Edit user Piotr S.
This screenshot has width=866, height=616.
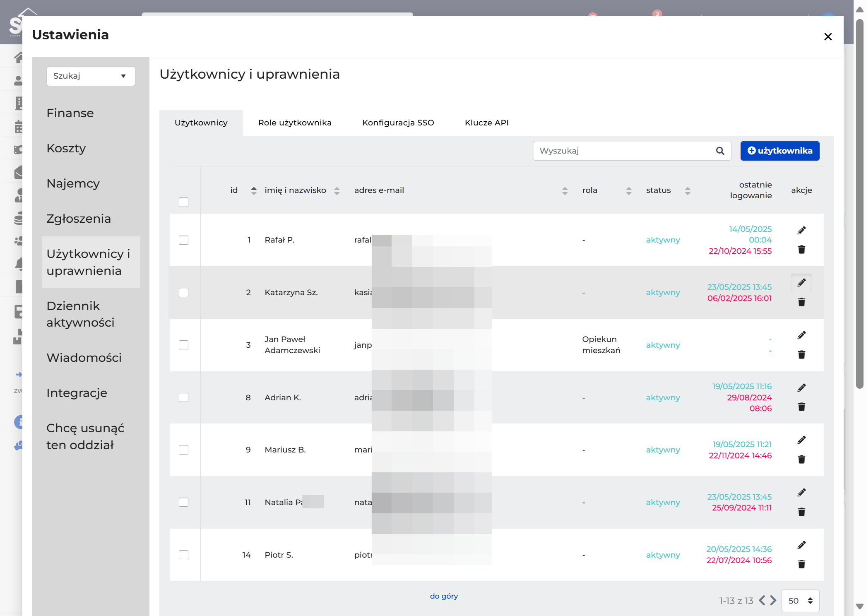[x=801, y=545]
